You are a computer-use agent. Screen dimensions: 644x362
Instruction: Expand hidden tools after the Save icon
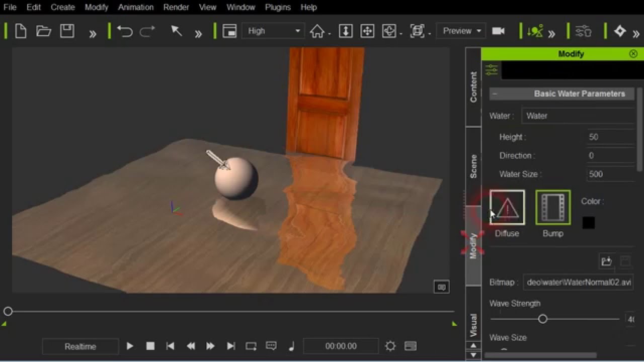point(93,34)
